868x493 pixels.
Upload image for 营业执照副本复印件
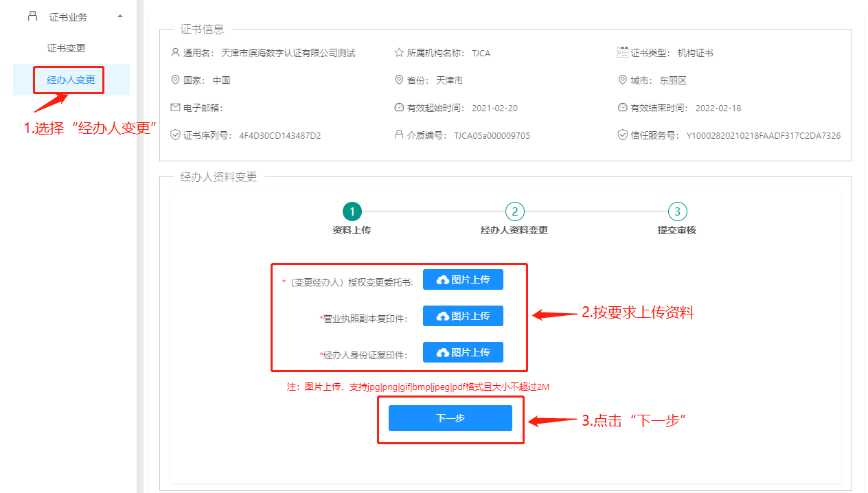point(463,316)
